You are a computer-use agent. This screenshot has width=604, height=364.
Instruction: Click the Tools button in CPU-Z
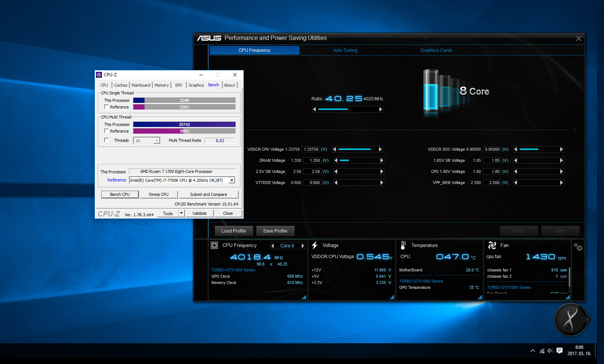(x=168, y=213)
